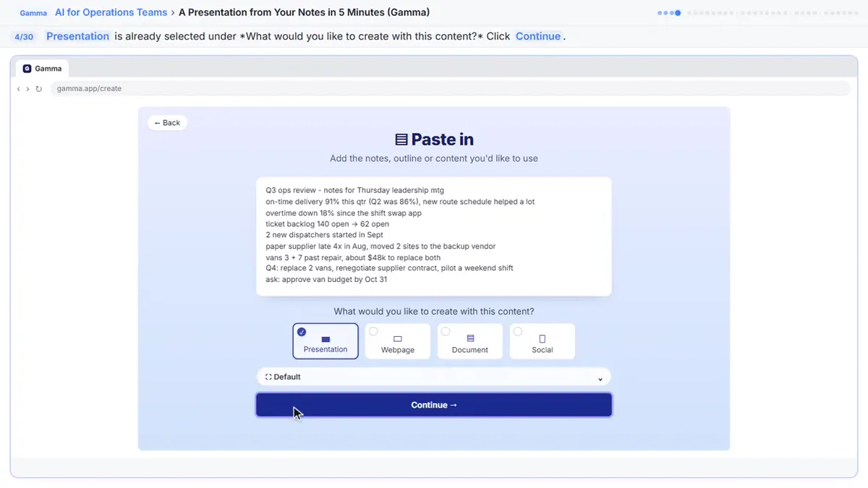This screenshot has width=868, height=488.
Task: Click the 'Q3 ops review' first note line
Action: 354,191
